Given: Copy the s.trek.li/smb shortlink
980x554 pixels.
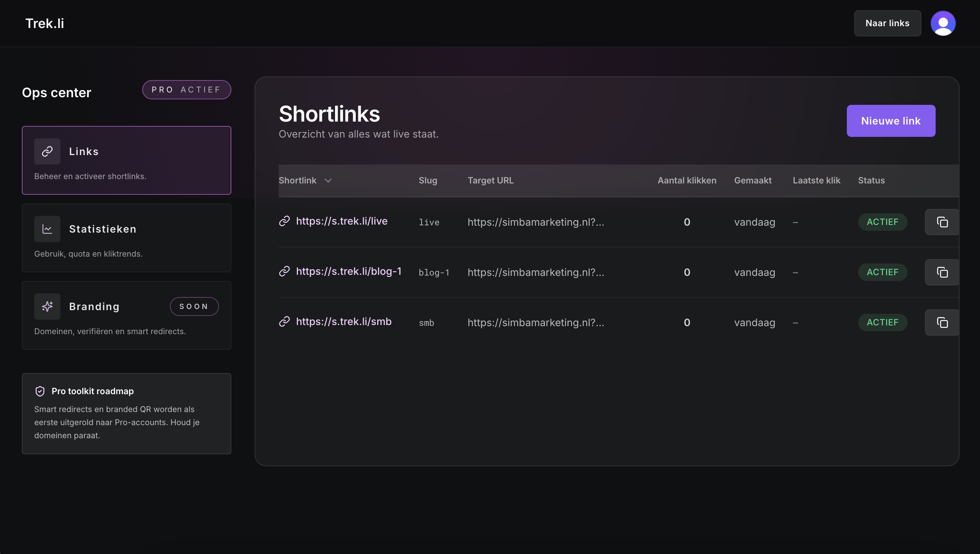Looking at the screenshot, I should (941, 322).
